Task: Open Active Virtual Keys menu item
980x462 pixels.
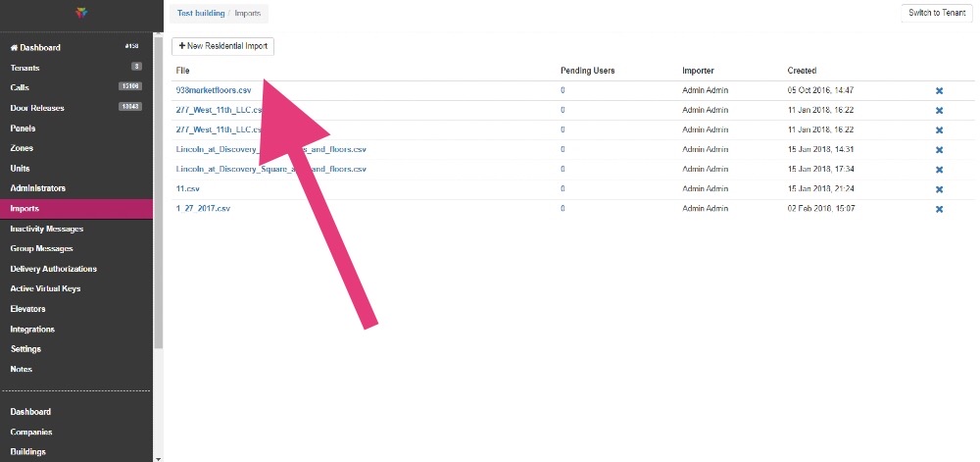Action: click(x=45, y=288)
